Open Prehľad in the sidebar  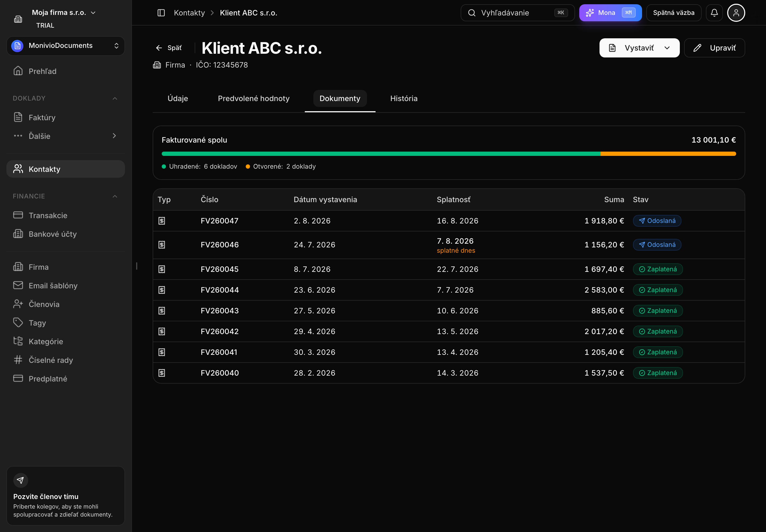tap(66, 71)
